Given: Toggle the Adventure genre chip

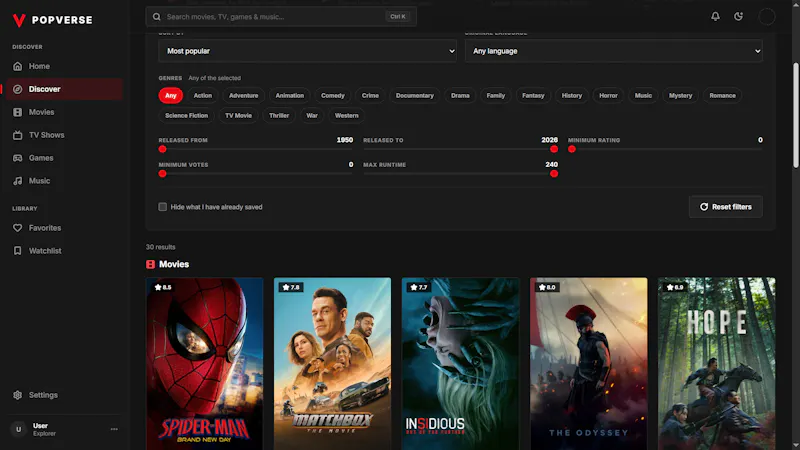Looking at the screenshot, I should [243, 95].
